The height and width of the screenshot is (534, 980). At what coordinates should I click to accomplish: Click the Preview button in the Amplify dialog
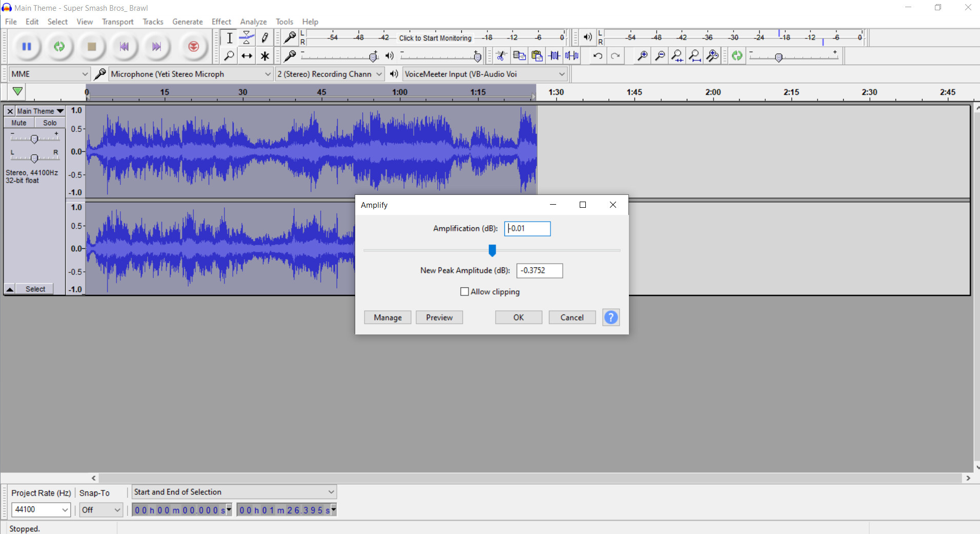[439, 317]
